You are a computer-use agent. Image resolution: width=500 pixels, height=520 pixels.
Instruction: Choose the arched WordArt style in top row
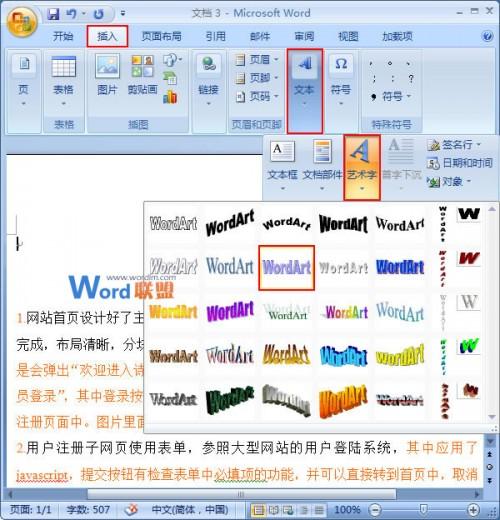point(286,223)
